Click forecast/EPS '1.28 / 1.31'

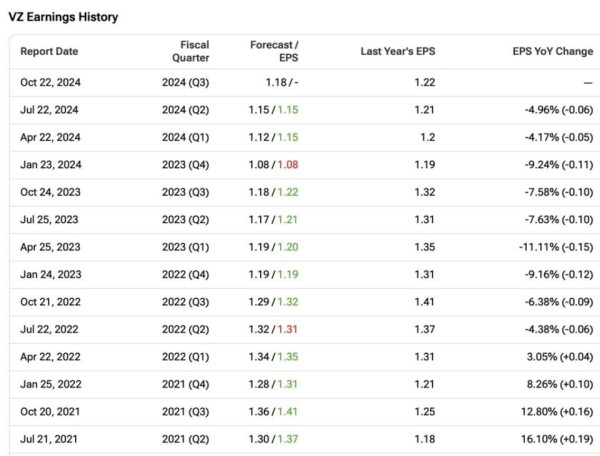pos(273,384)
